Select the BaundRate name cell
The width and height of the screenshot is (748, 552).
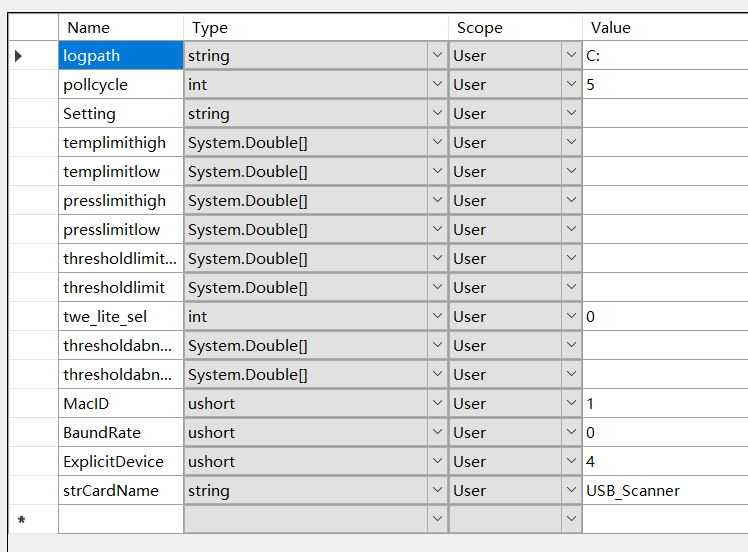[121, 432]
